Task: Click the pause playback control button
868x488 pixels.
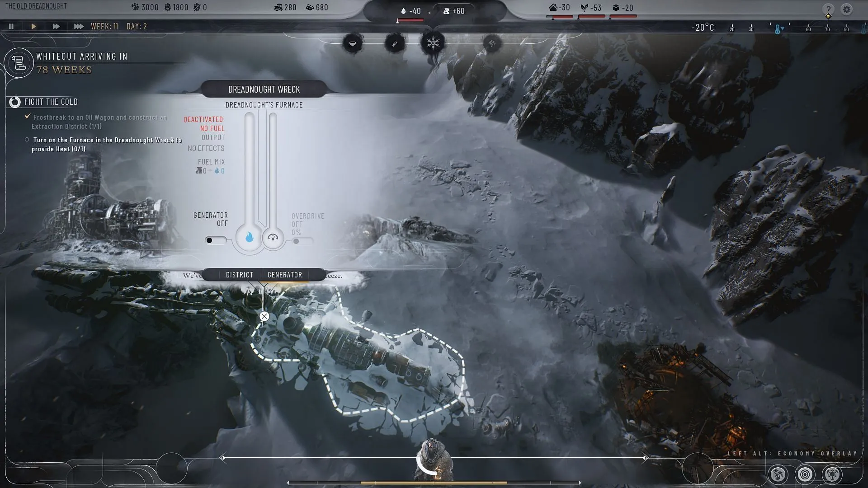Action: (x=11, y=26)
